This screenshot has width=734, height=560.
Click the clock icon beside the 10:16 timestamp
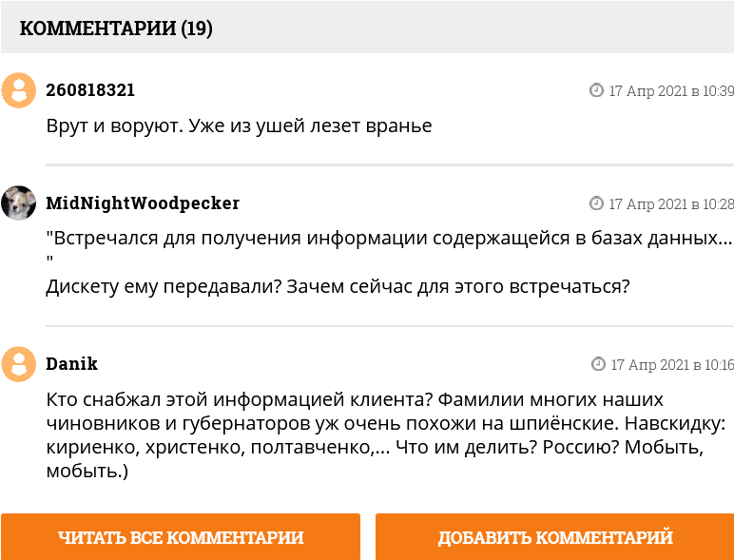pos(598,364)
